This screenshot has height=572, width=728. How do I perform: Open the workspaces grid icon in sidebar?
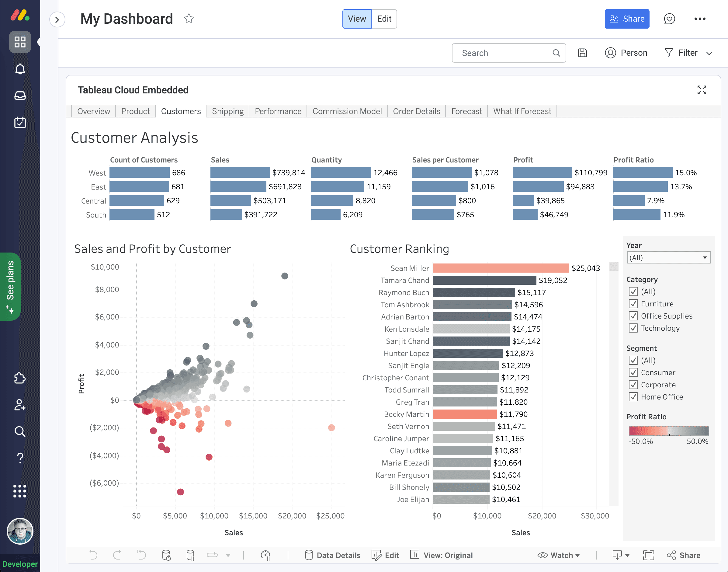click(20, 42)
